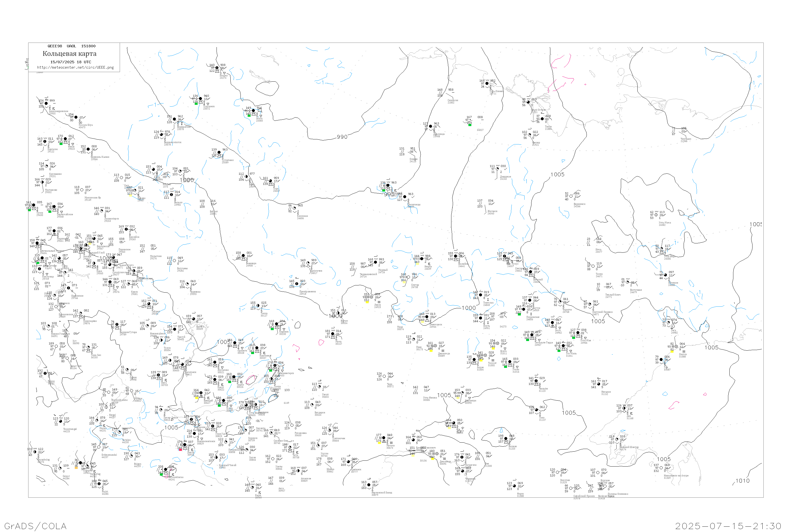Image resolution: width=798 pixels, height=532 pixels.
Task: Click the 1010 isobar label
Action: [743, 481]
